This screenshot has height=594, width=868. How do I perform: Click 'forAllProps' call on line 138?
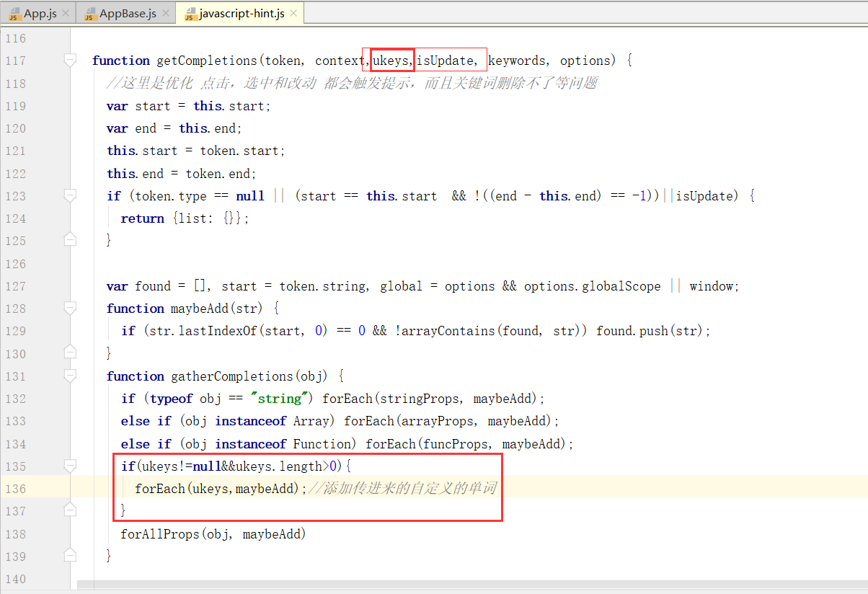(x=160, y=534)
